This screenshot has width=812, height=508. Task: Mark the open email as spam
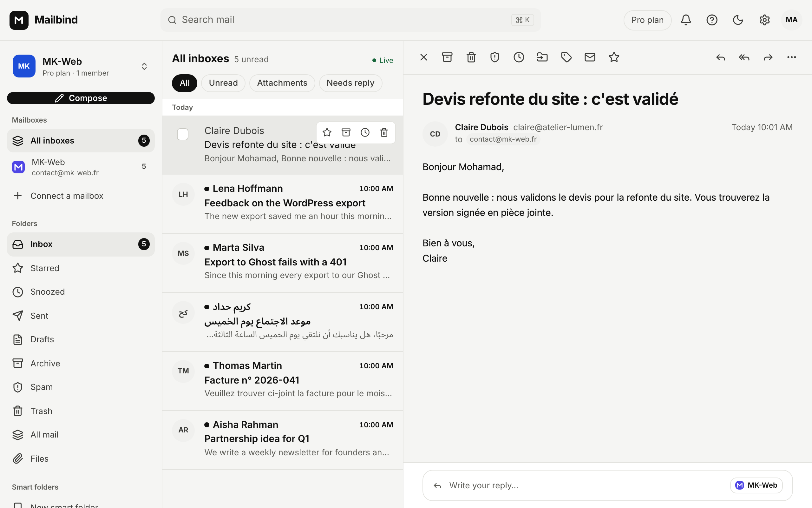(x=494, y=57)
